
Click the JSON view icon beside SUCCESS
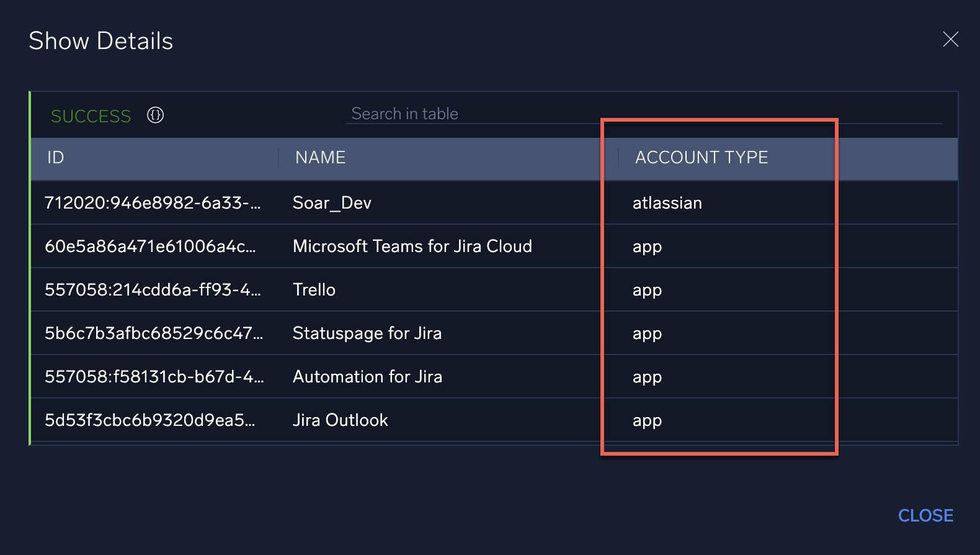pyautogui.click(x=155, y=115)
